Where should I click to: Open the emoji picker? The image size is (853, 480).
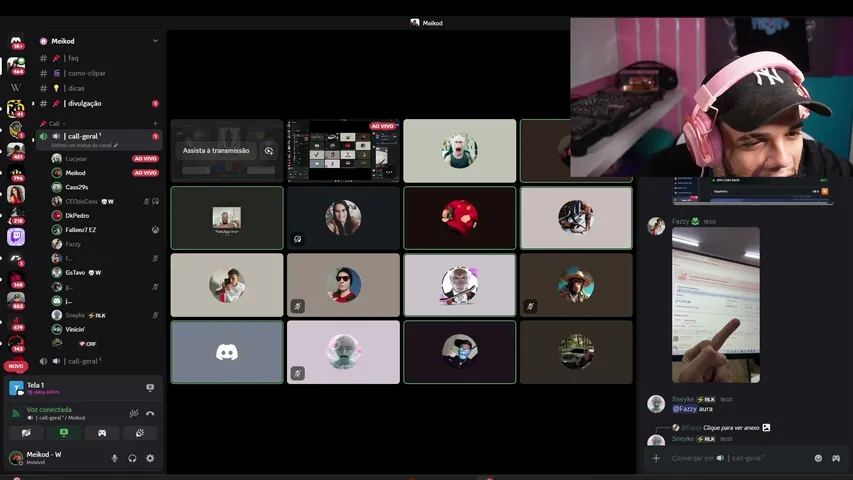tap(818, 458)
